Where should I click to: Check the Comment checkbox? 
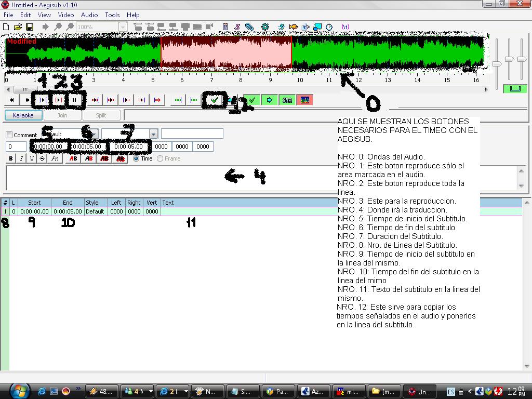9,135
